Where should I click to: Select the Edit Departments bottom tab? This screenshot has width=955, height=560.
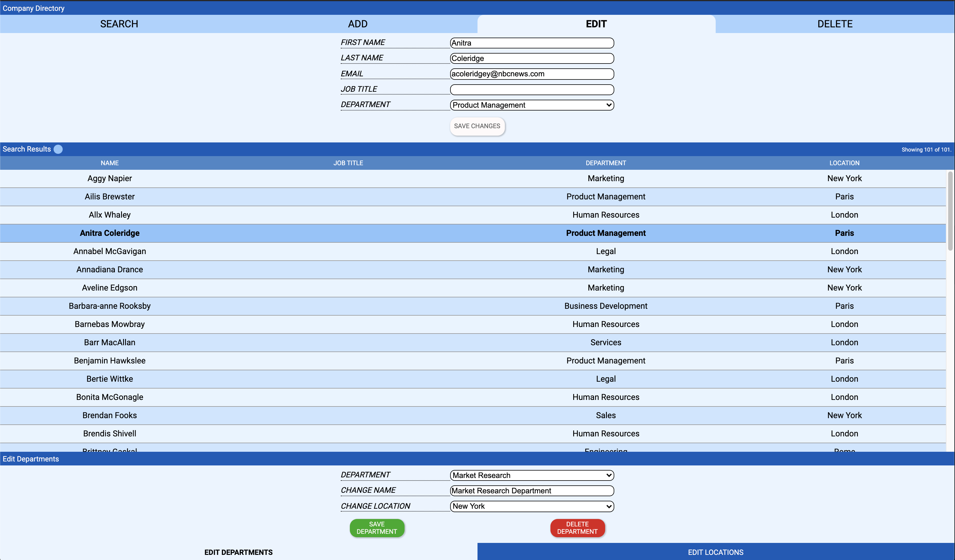(x=238, y=552)
